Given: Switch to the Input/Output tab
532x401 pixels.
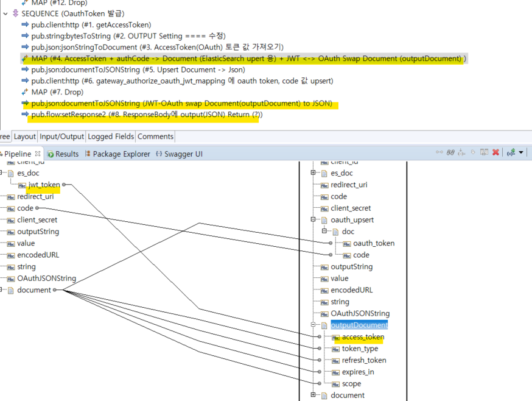Looking at the screenshot, I should (61, 137).
